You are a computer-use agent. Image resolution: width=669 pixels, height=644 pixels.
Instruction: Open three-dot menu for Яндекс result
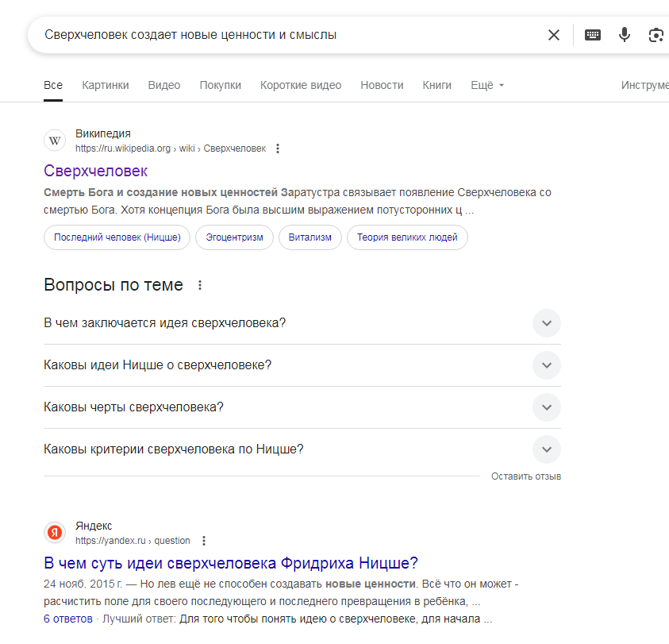click(204, 541)
